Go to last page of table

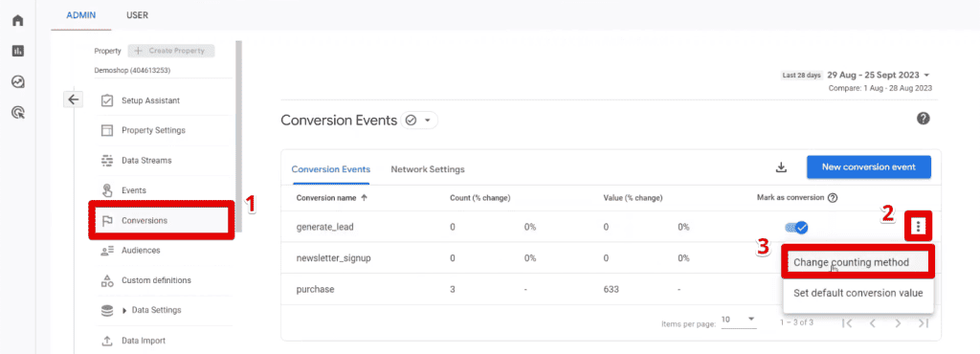[924, 322]
